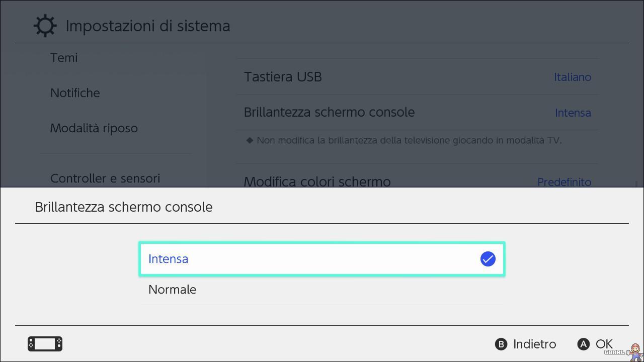Click the diamond bullet before the TV note
Viewport: 644px width, 362px height.
pyautogui.click(x=250, y=140)
